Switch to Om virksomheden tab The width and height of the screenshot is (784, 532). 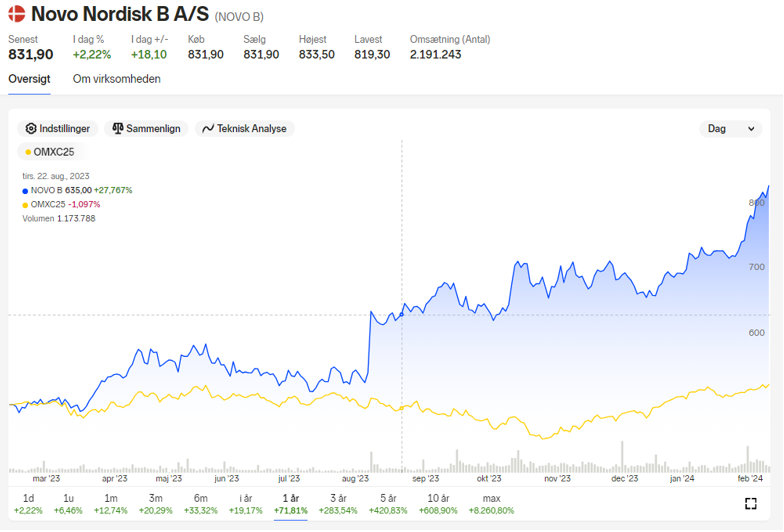coord(116,79)
